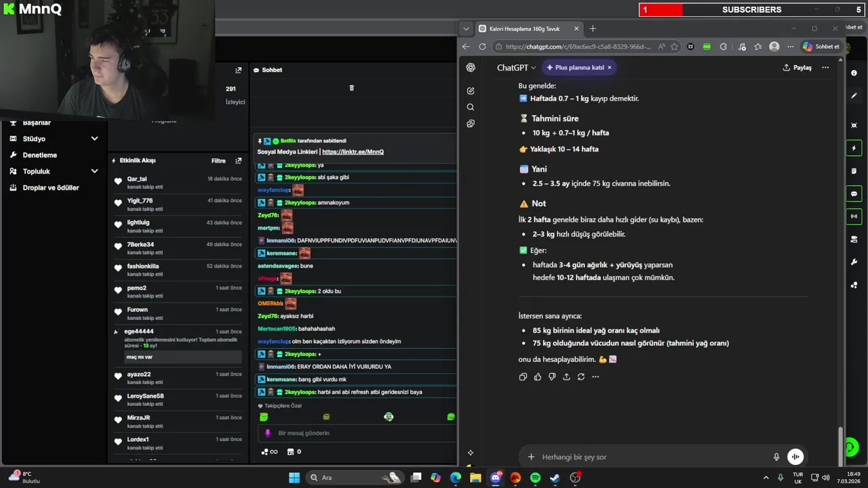Give thumbs down to the ChatGPT response
This screenshot has height=488, width=868.
(552, 377)
